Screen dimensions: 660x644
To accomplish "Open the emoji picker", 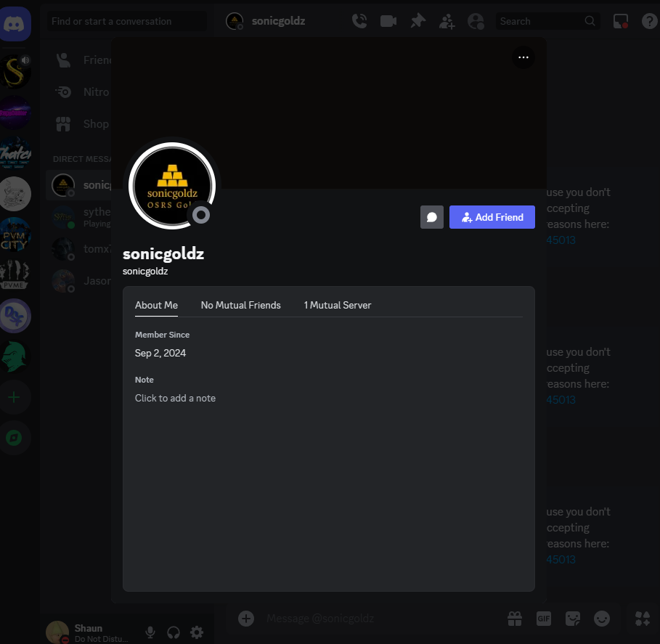I will 601,619.
